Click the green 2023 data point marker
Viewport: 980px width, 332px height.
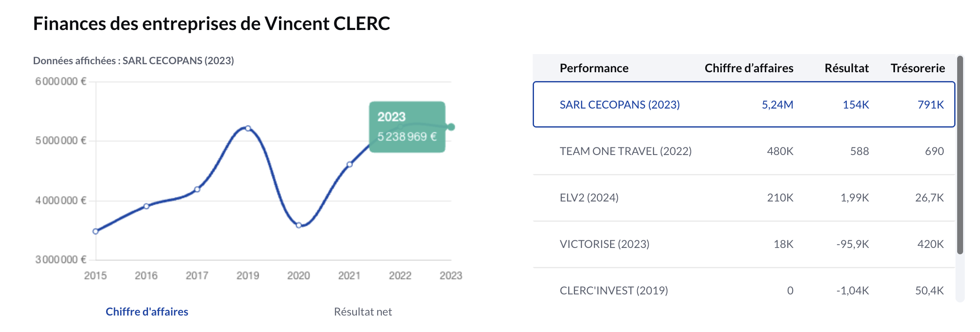[451, 127]
